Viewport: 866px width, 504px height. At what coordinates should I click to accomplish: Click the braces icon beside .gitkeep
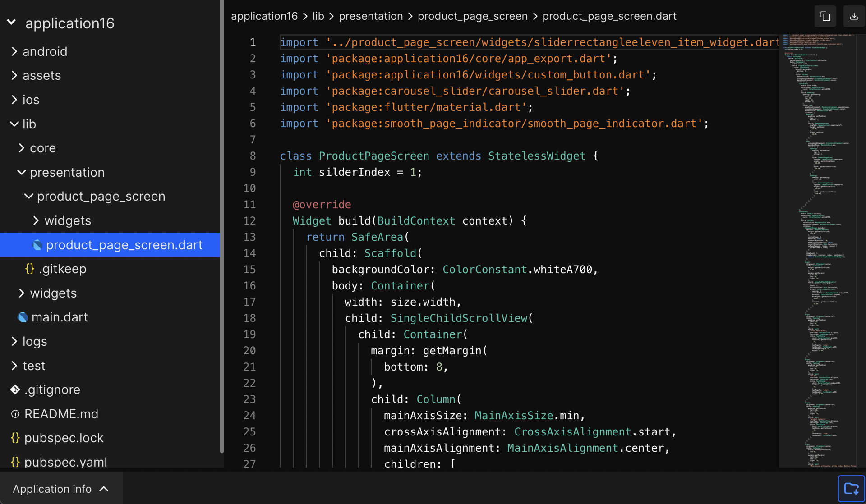30,269
